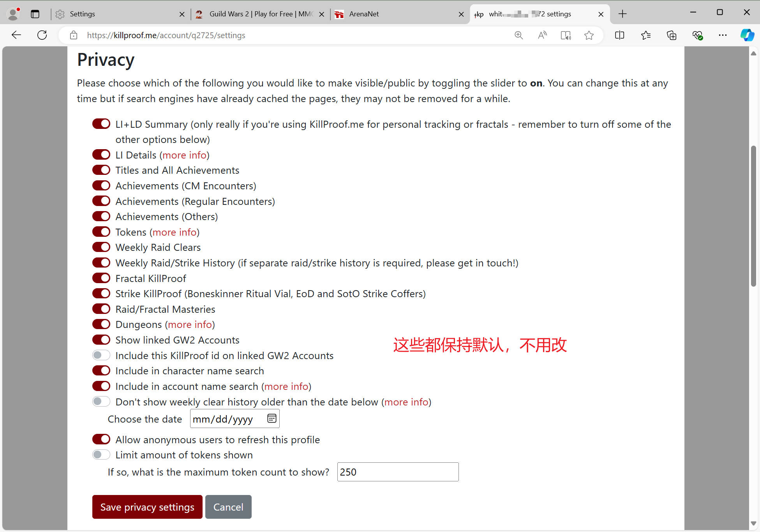This screenshot has width=760, height=532.
Task: Click Save privacy settings button
Action: [x=147, y=507]
